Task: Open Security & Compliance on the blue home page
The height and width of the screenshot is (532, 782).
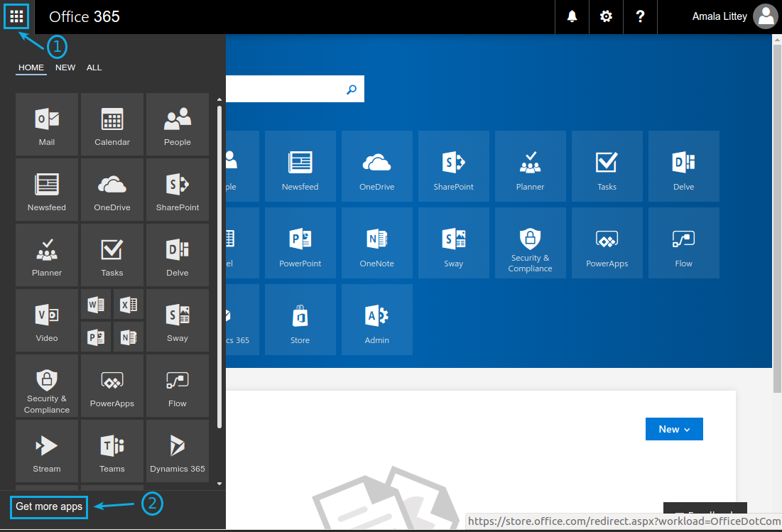Action: coord(530,243)
